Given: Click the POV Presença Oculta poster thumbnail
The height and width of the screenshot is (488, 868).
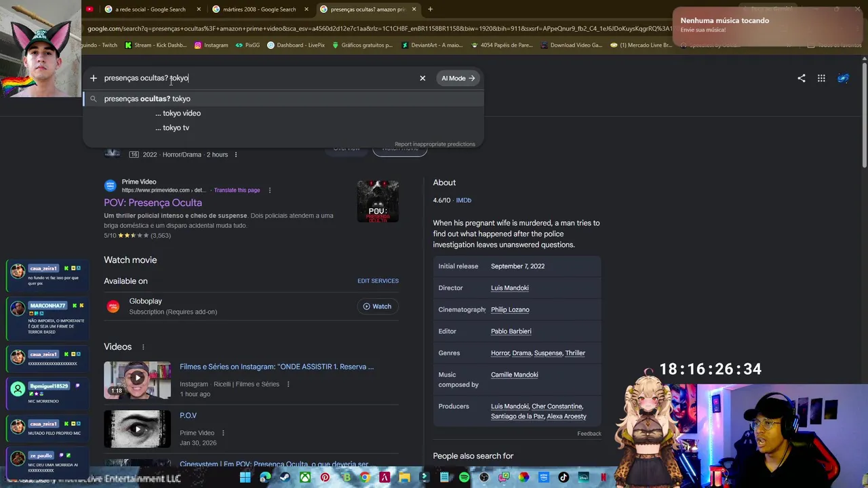Looking at the screenshot, I should coord(378,201).
